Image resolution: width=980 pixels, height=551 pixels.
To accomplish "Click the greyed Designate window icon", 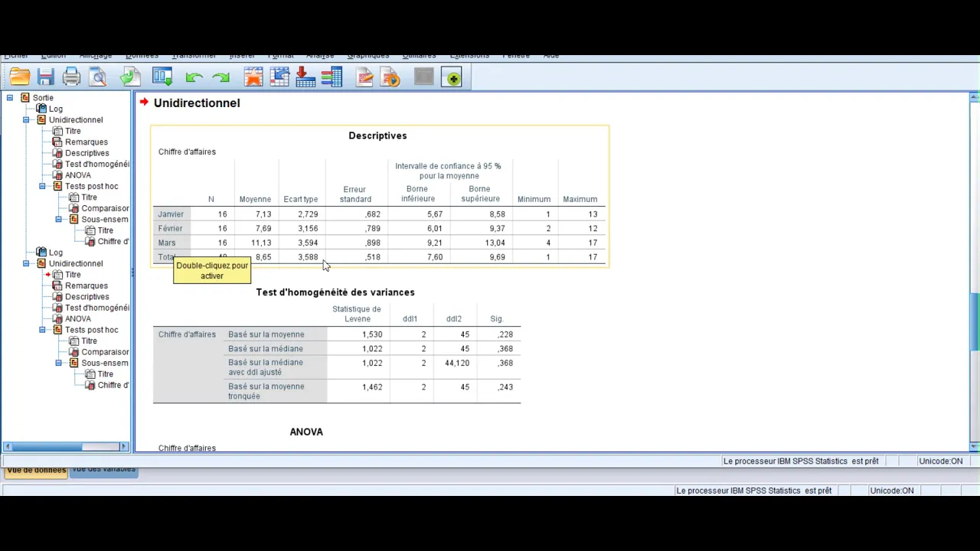I will point(423,77).
